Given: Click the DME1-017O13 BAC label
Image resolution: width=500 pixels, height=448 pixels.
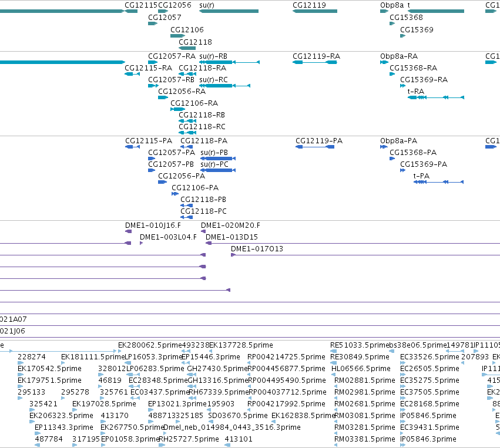Looking at the screenshot, I should [257, 249].
